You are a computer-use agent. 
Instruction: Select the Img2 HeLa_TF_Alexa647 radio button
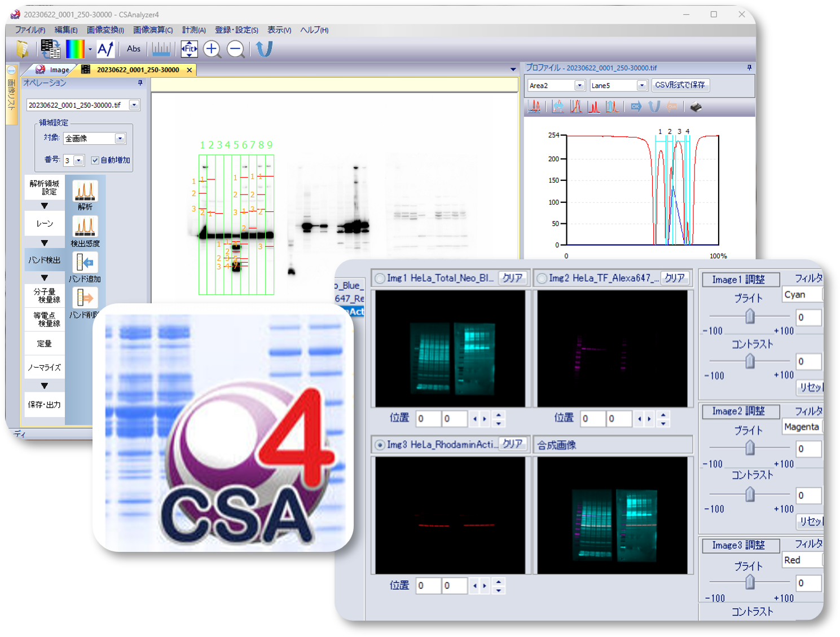pyautogui.click(x=542, y=278)
